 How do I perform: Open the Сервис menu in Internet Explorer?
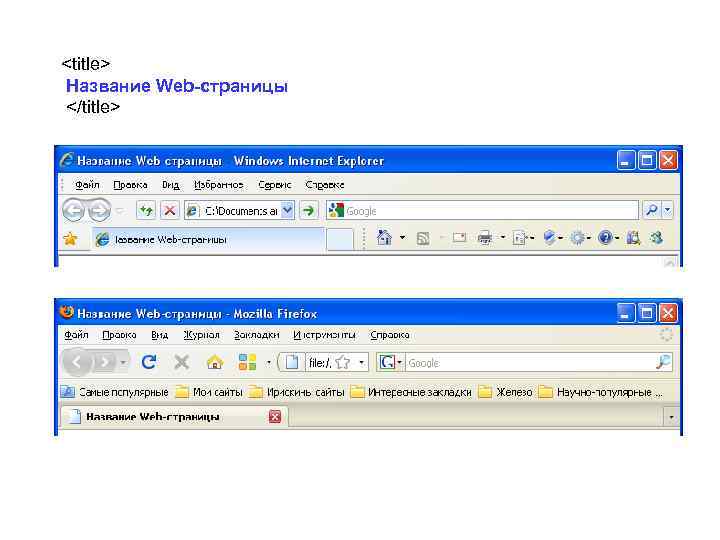pyautogui.click(x=275, y=185)
